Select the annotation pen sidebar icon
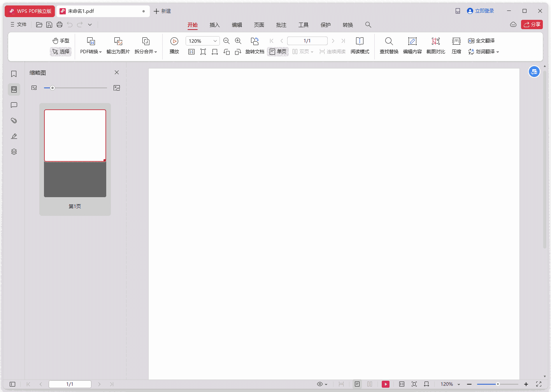551x392 pixels. coord(14,136)
